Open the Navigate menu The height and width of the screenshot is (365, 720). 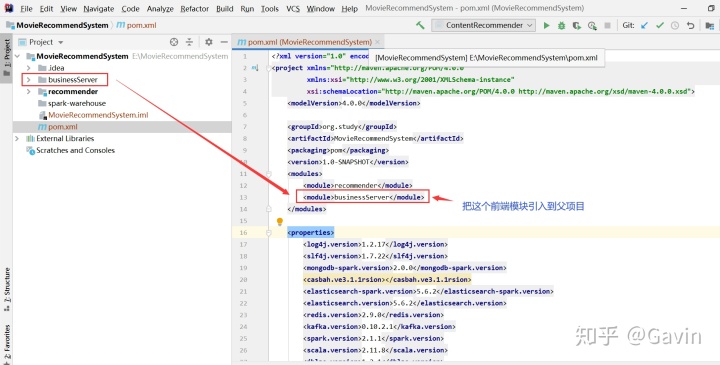(99, 9)
